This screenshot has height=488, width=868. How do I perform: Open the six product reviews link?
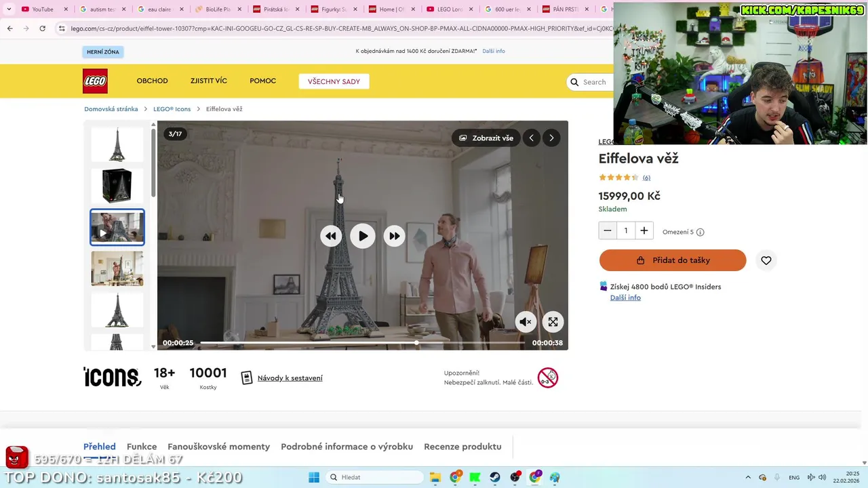tap(646, 178)
